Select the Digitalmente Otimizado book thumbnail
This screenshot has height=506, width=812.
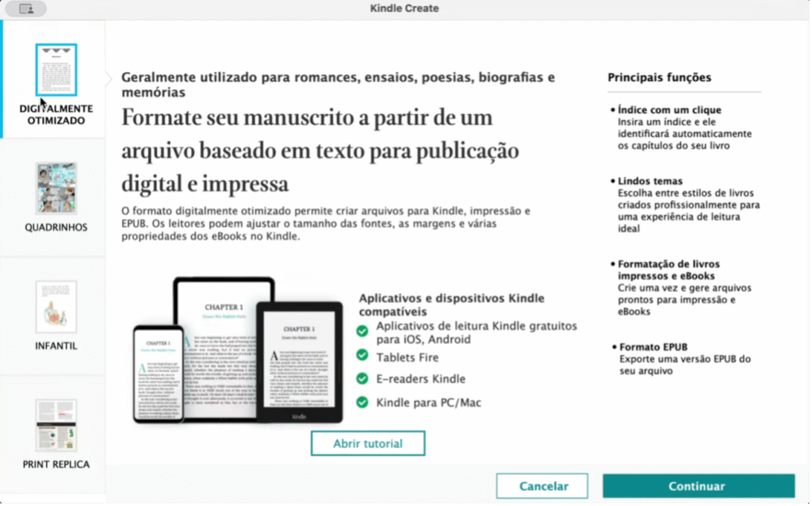point(56,70)
